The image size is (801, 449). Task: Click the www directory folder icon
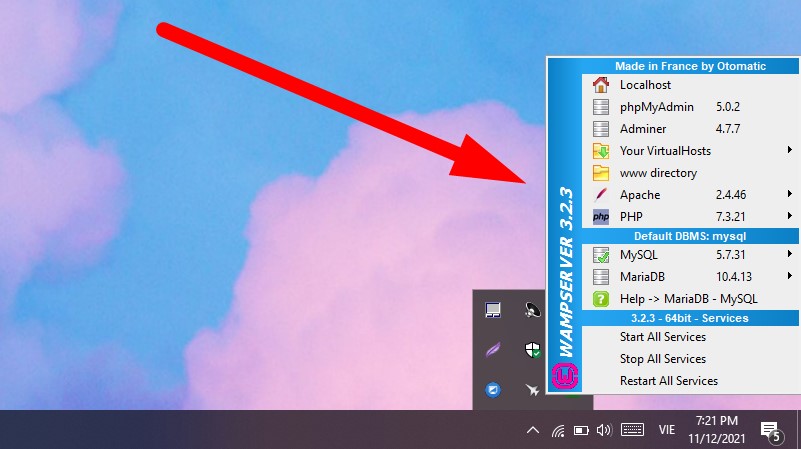coord(601,173)
